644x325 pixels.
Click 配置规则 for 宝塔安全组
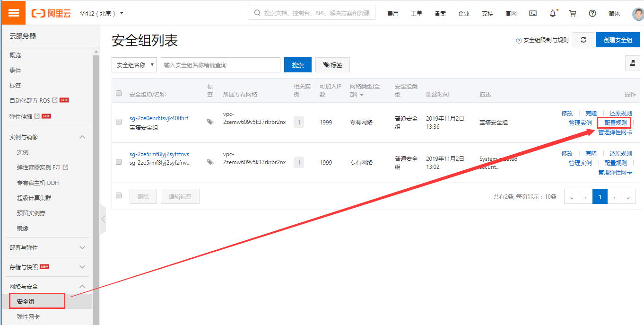coord(615,123)
